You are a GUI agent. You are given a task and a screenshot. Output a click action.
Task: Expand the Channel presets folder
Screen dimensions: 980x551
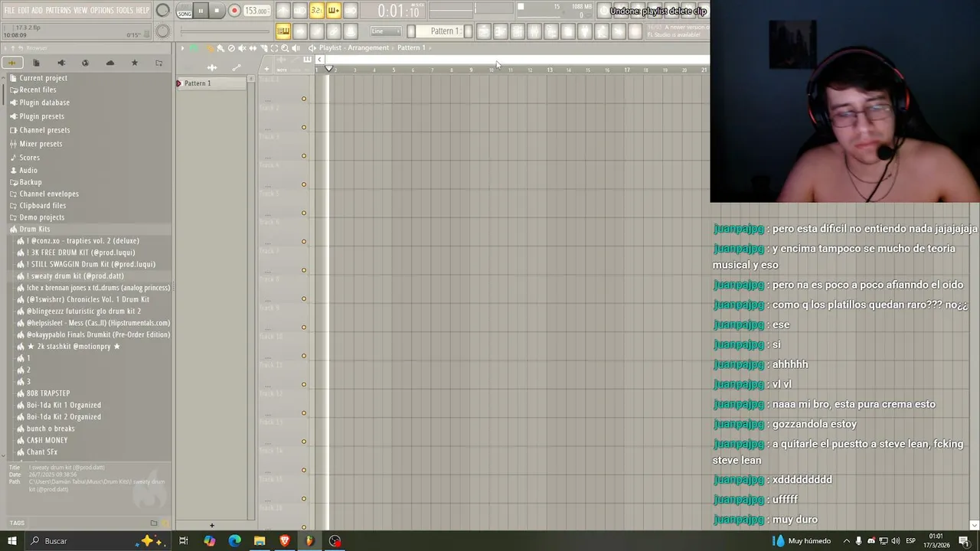pos(44,130)
